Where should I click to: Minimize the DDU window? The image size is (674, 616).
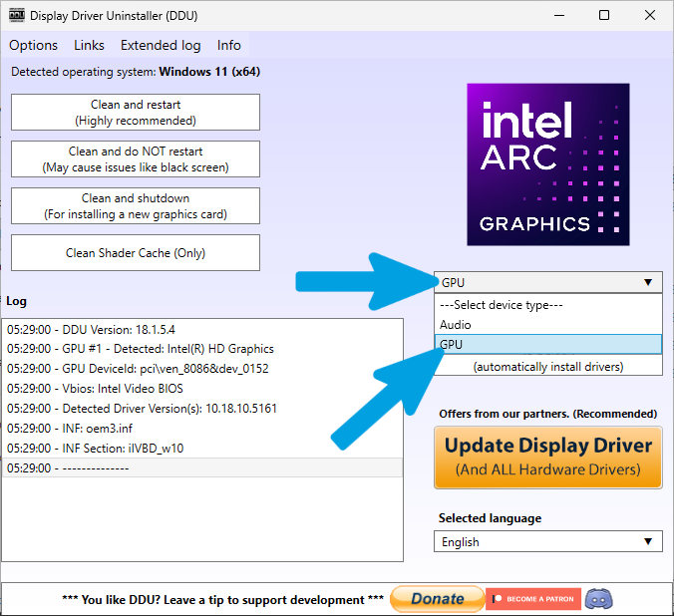pos(559,16)
